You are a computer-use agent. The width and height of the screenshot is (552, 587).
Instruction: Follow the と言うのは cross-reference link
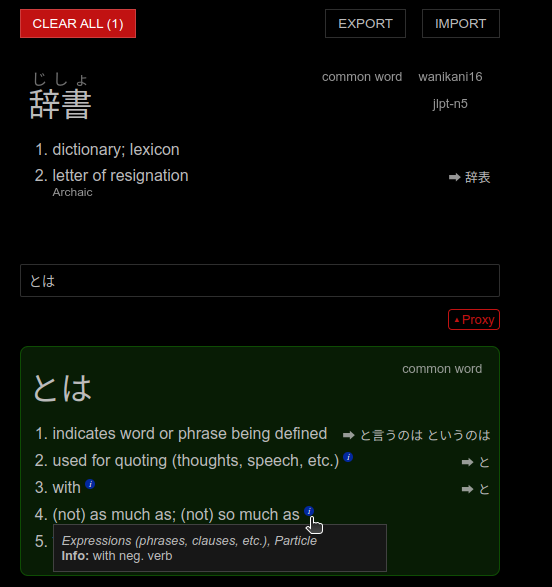[391, 435]
